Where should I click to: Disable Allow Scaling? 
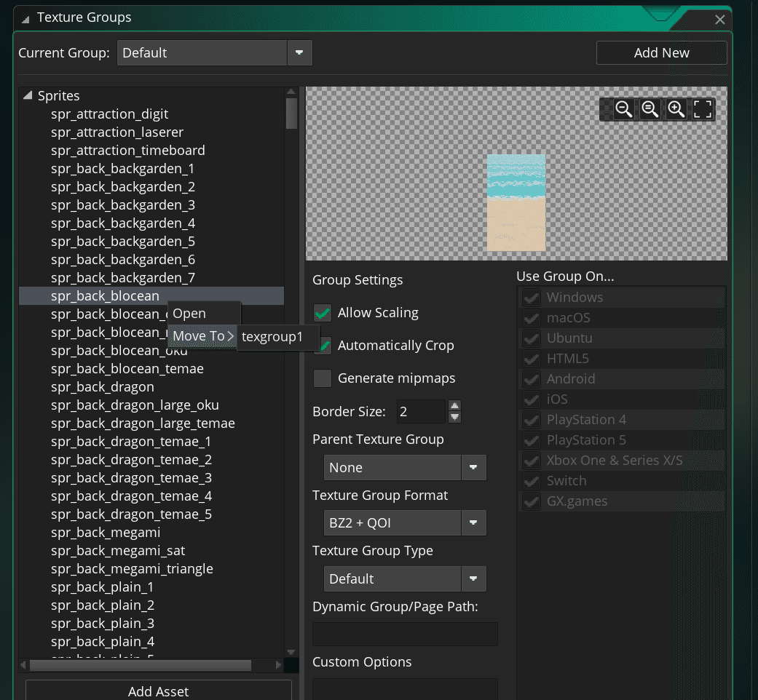[322, 312]
